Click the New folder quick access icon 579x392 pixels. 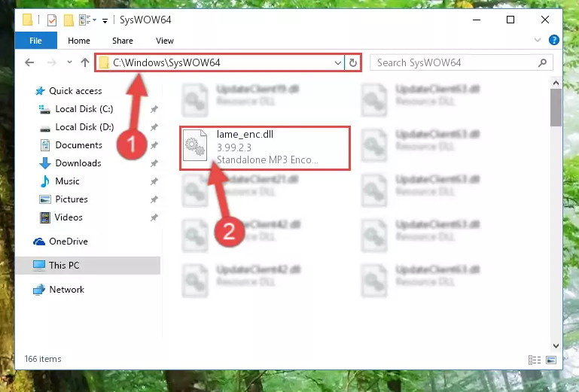(69, 20)
